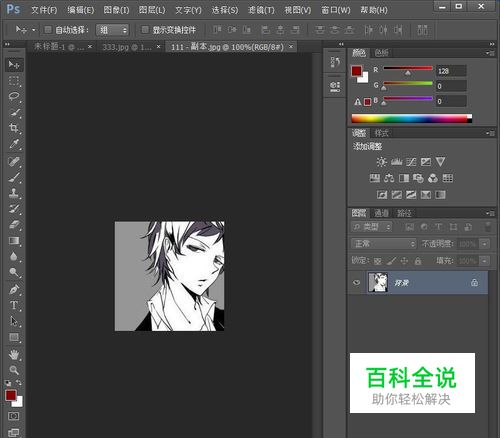Click the R value input field
This screenshot has width=500, height=438.
pyautogui.click(x=451, y=71)
